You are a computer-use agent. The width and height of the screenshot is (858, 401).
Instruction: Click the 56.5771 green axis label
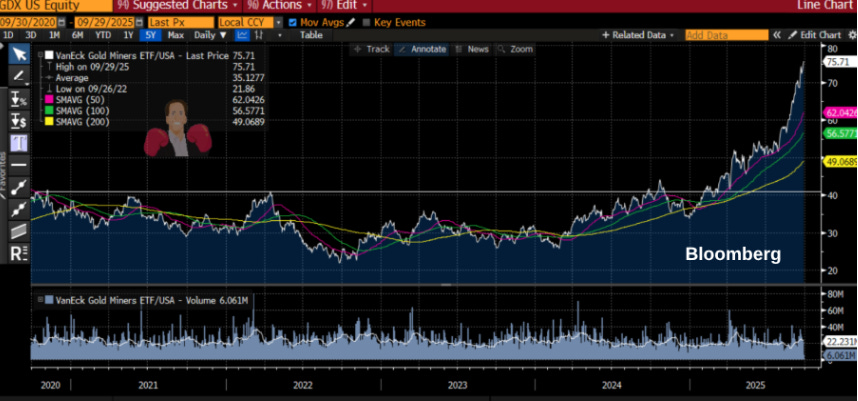[x=840, y=133]
